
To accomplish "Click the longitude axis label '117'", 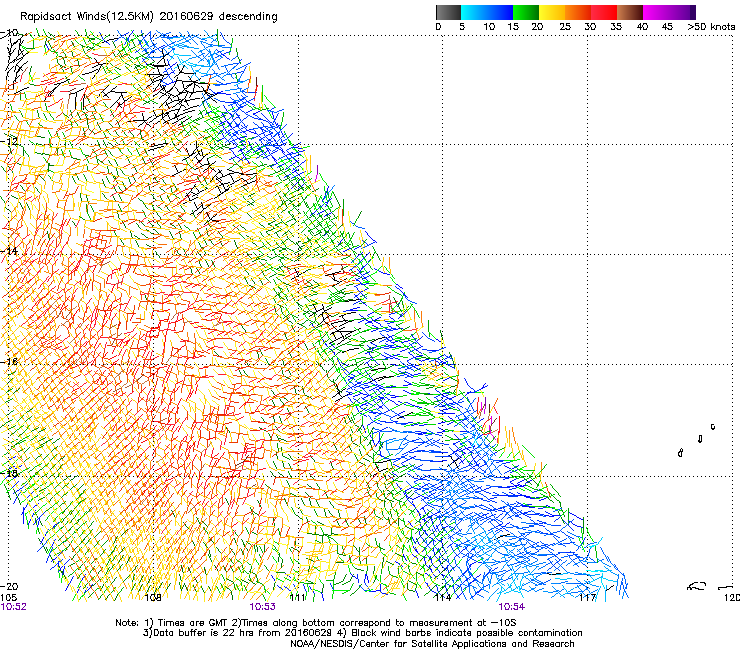I will [587, 598].
